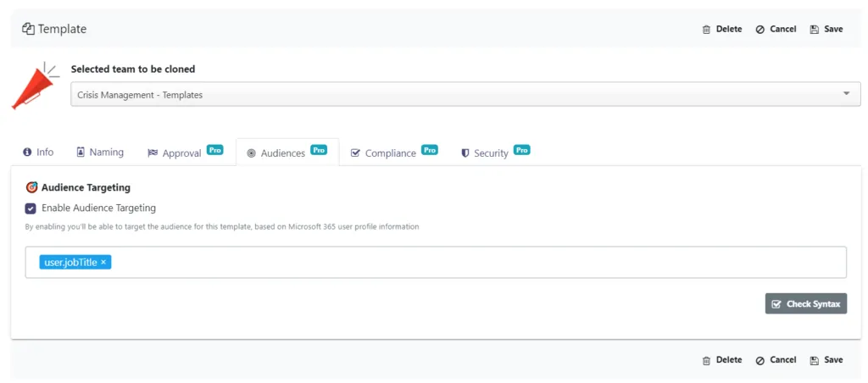
Task: Click the Audience Targeting bullseye icon
Action: [x=31, y=187]
